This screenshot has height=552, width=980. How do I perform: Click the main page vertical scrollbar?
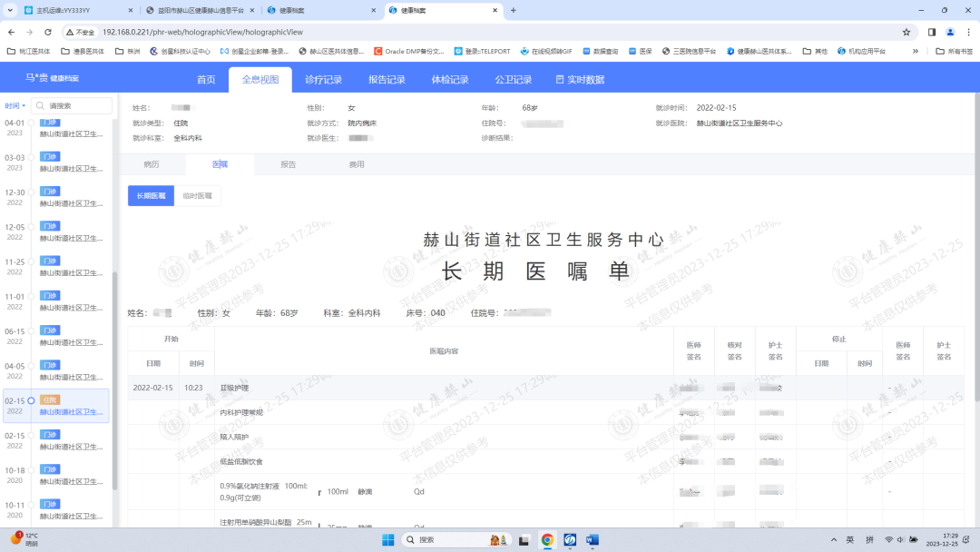pyautogui.click(x=977, y=247)
